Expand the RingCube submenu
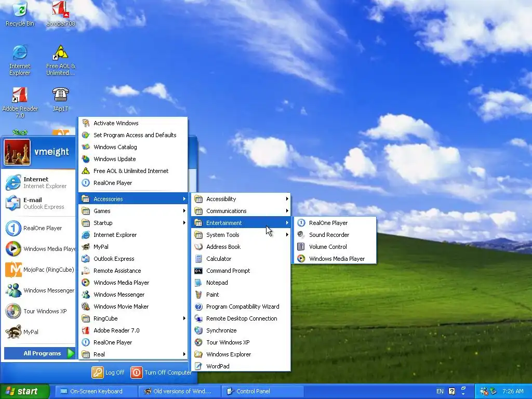Screen dimensions: 532x399 click(x=133, y=318)
